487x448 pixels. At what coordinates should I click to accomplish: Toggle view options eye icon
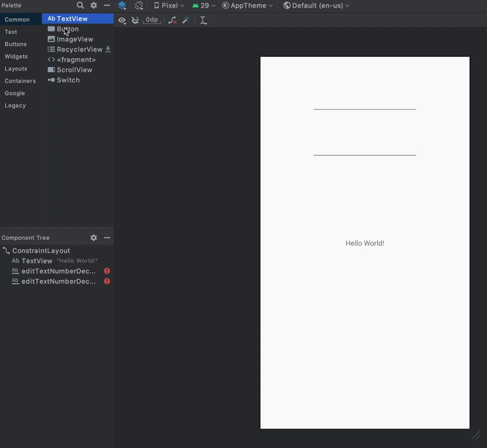point(122,20)
